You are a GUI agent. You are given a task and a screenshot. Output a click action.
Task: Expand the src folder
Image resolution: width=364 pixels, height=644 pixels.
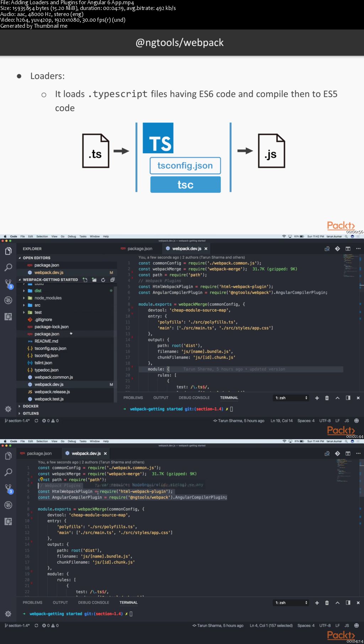click(x=24, y=305)
